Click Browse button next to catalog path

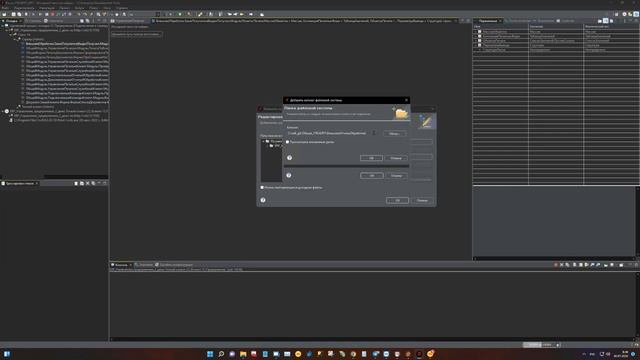394,133
